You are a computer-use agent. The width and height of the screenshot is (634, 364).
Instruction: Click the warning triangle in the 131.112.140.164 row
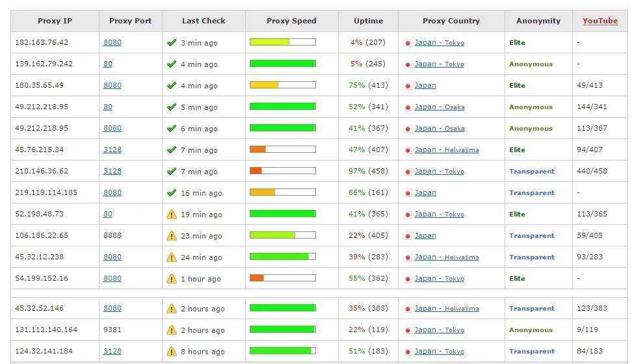pos(172,330)
